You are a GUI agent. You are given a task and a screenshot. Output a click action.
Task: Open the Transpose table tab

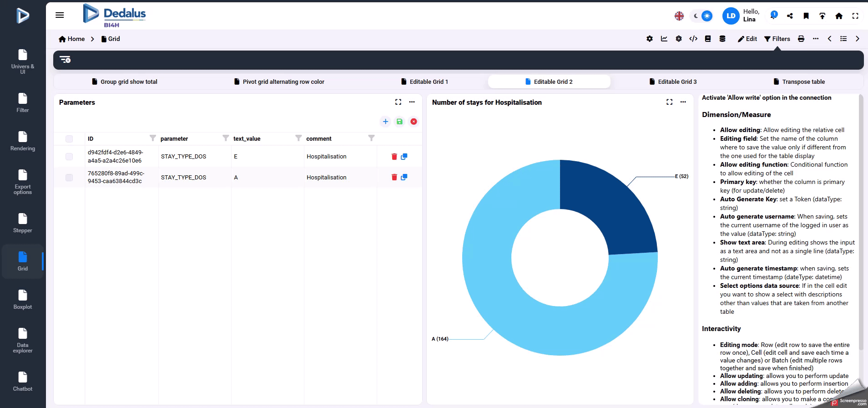coord(799,82)
